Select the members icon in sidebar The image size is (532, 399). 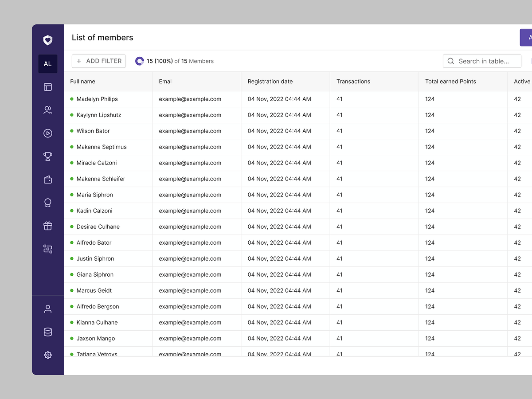click(47, 110)
